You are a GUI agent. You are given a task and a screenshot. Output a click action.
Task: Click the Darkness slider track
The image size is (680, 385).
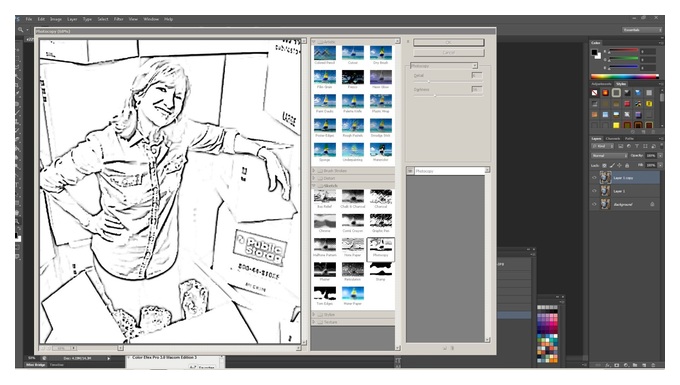(x=447, y=96)
